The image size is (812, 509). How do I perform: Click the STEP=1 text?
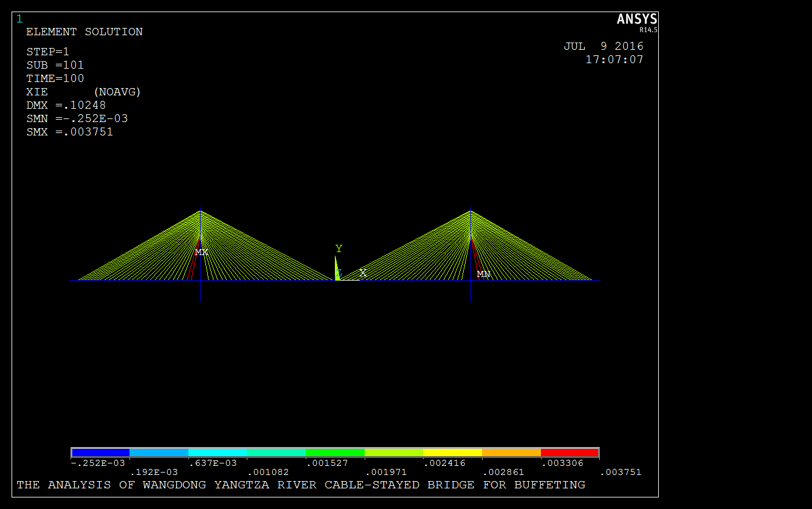coord(48,52)
